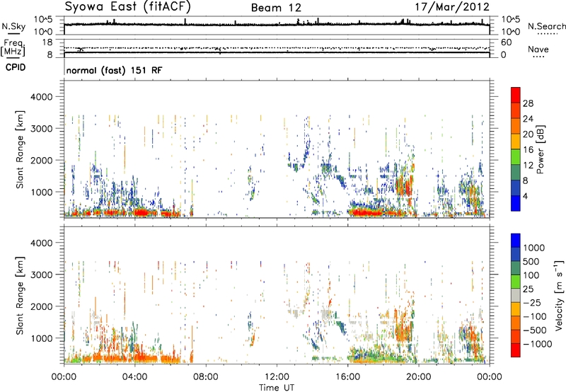The width and height of the screenshot is (566, 392).
Task: Click the 'CPID' label
Action: pyautogui.click(x=16, y=67)
